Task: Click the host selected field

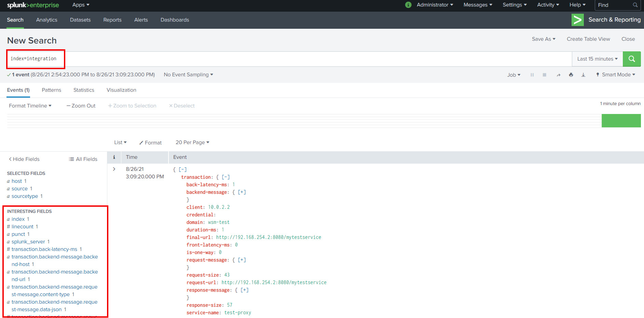Action: point(17,181)
